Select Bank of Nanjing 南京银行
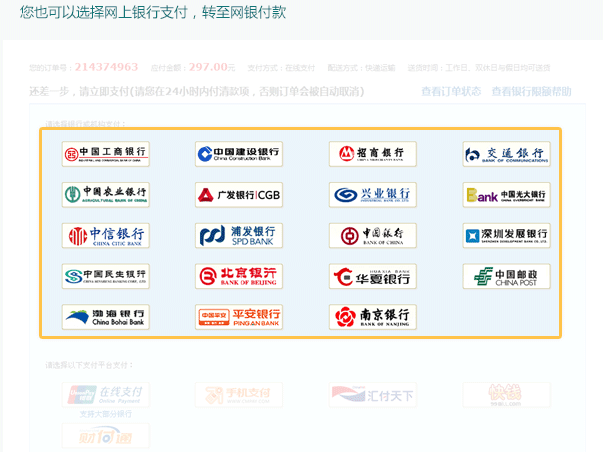Screen dimensions: 603x452 (x=373, y=317)
